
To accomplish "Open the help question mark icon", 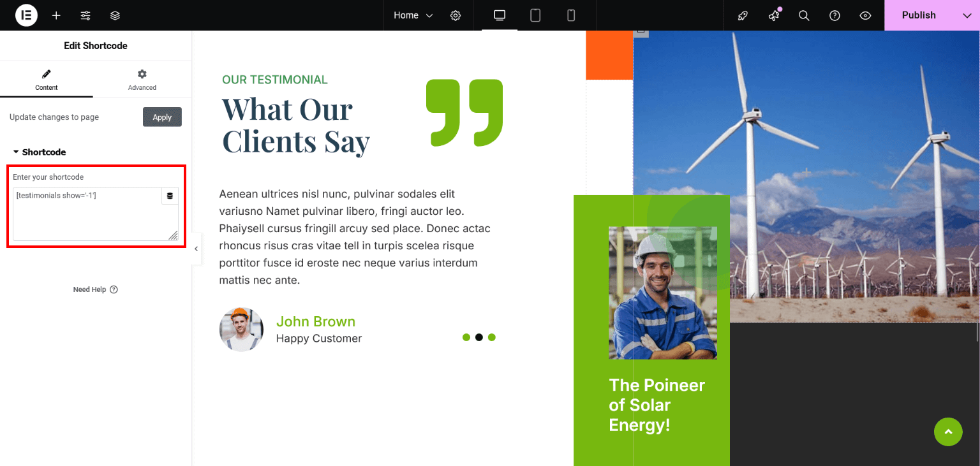I will [835, 15].
